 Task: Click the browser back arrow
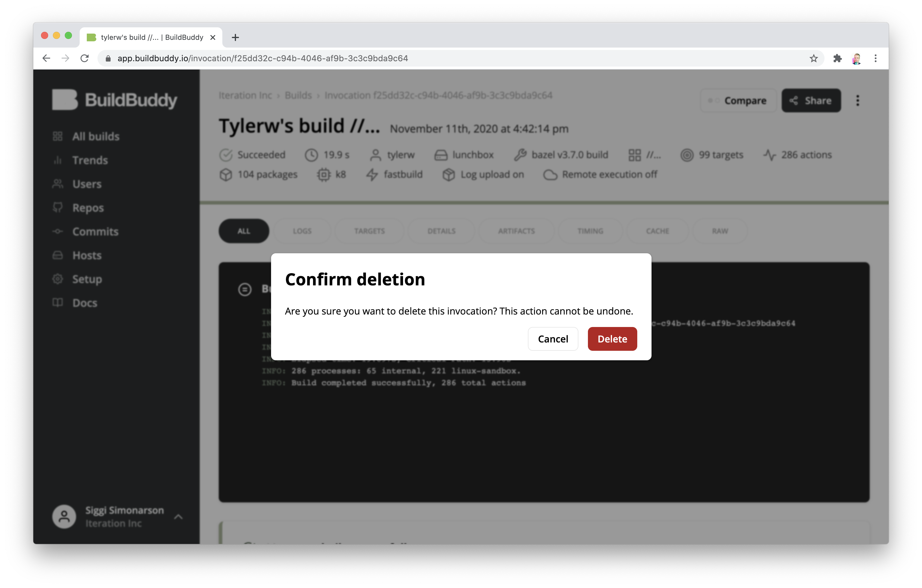(46, 58)
